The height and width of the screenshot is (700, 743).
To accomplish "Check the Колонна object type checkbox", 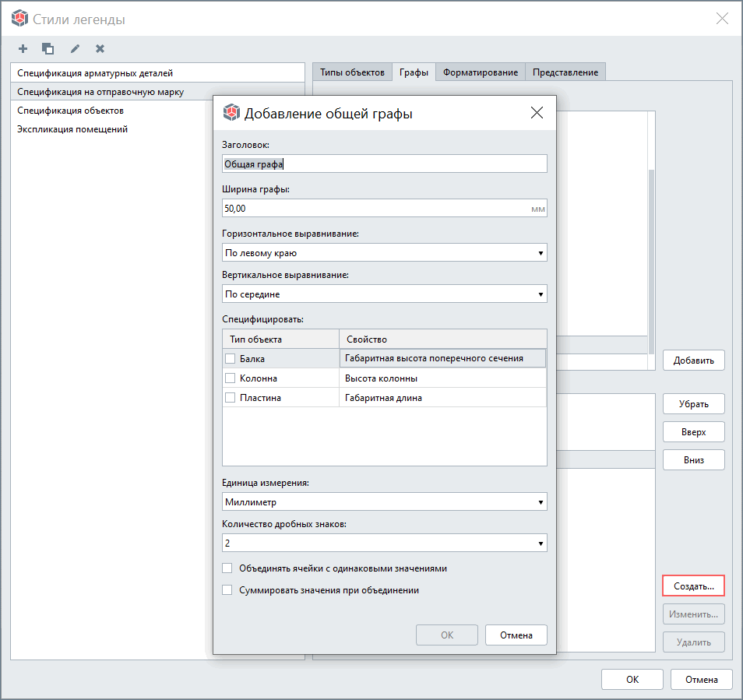I will [230, 378].
